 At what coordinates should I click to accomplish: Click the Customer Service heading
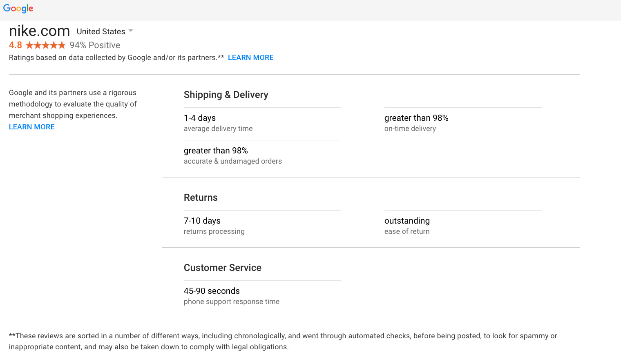tap(223, 268)
